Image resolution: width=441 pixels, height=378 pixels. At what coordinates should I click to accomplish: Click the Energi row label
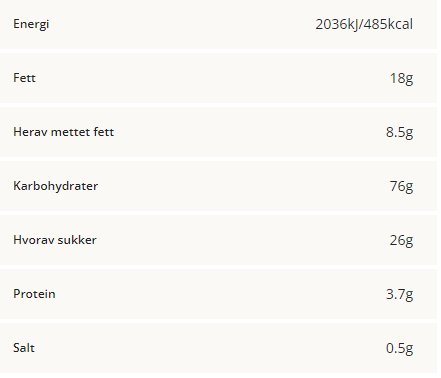click(x=31, y=24)
